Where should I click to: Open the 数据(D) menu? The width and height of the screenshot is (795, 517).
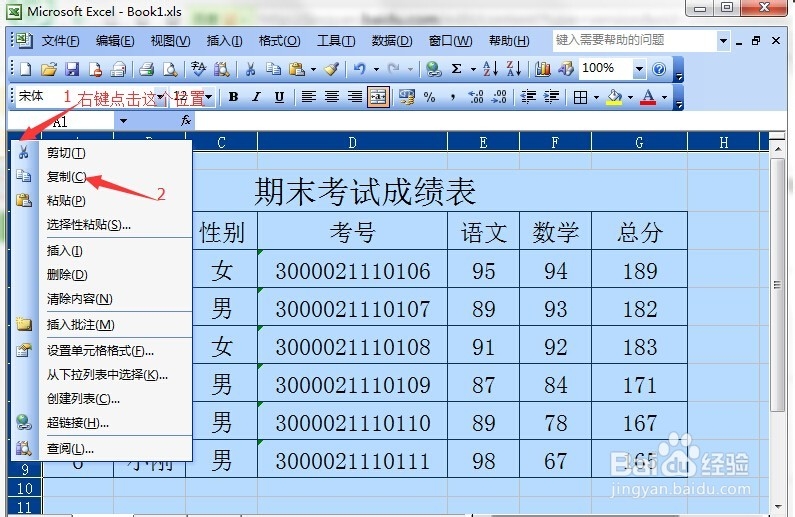(391, 41)
